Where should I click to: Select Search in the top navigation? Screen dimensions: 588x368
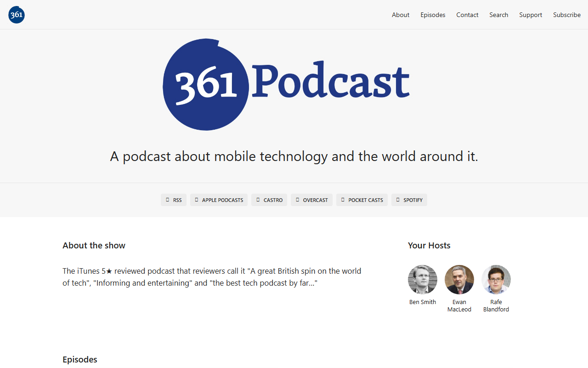click(498, 15)
